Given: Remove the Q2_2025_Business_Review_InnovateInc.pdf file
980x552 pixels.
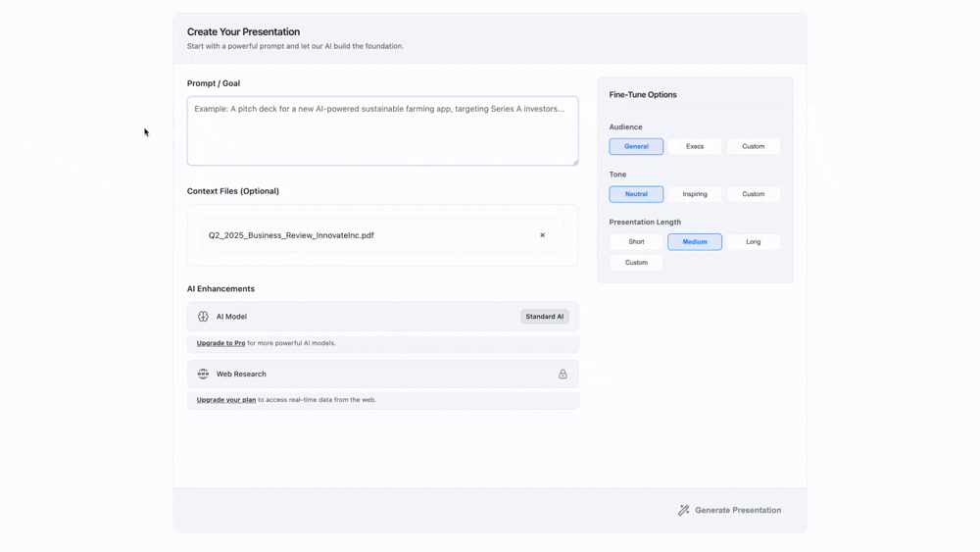Looking at the screenshot, I should 542,235.
